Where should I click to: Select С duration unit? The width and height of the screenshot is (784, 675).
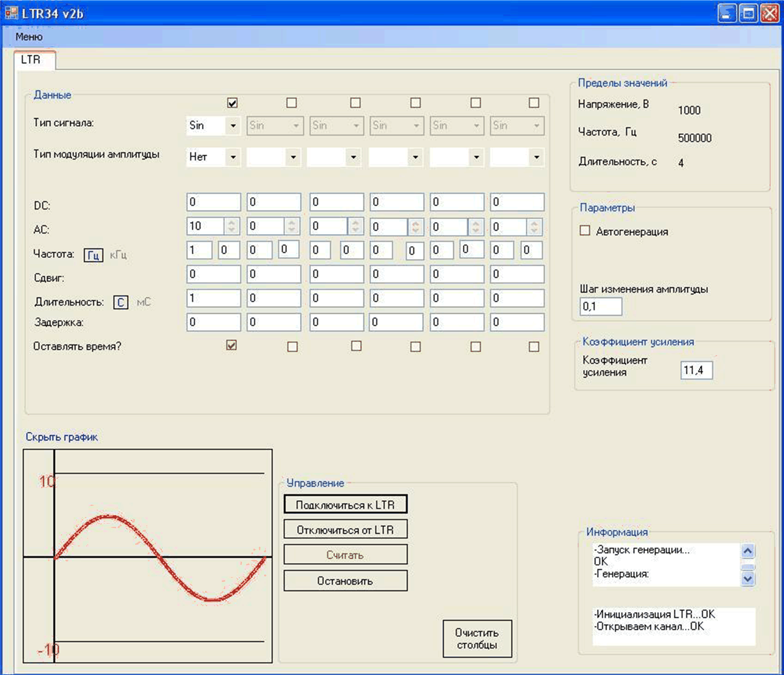click(x=121, y=302)
